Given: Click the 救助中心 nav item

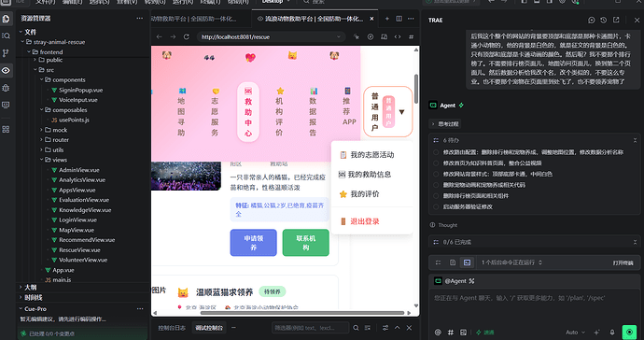Looking at the screenshot, I should click(248, 112).
